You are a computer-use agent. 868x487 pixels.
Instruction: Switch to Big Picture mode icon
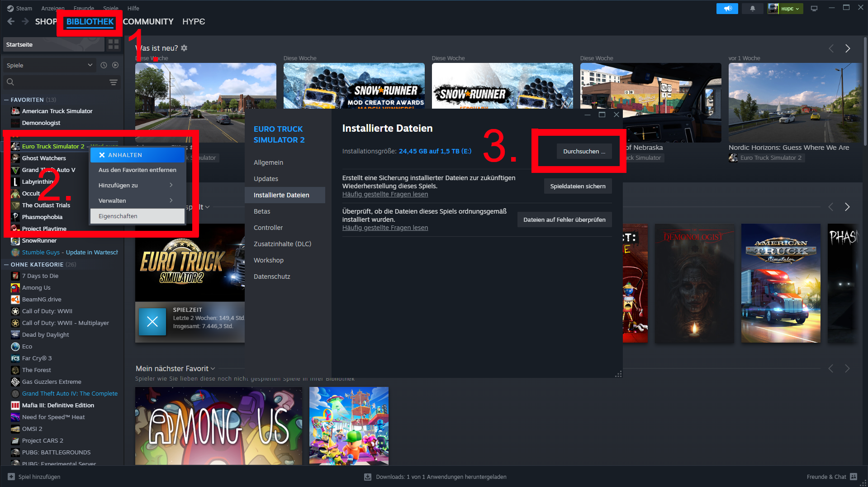pyautogui.click(x=814, y=9)
